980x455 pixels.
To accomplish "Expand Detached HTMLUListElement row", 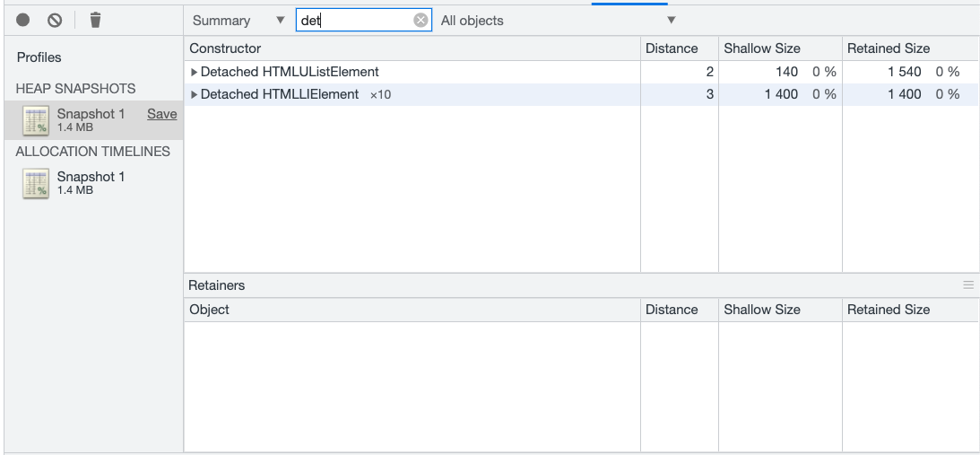I will point(195,72).
